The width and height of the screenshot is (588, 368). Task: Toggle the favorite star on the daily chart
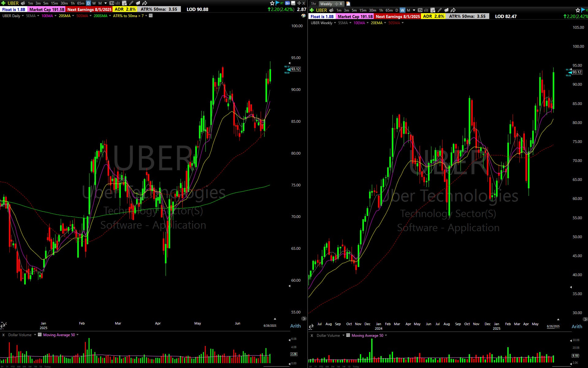click(272, 3)
